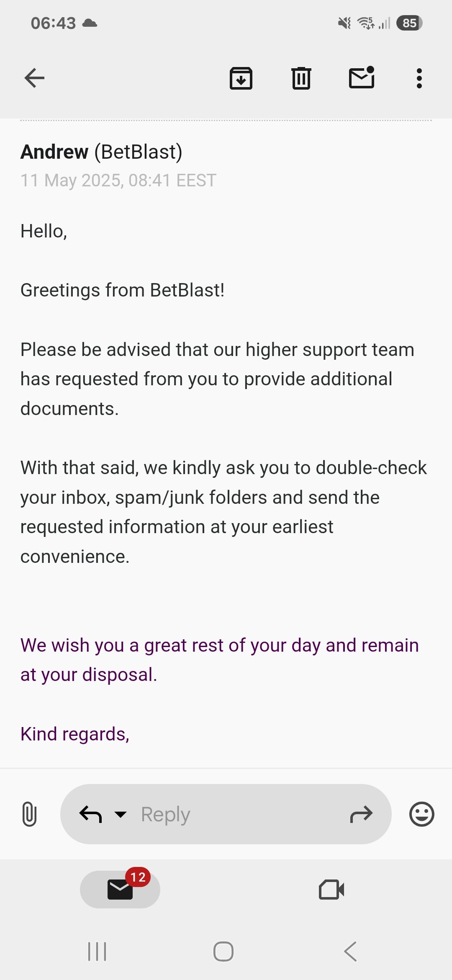Tap the reply arrow icon
Image resolution: width=452 pixels, height=980 pixels.
click(90, 814)
